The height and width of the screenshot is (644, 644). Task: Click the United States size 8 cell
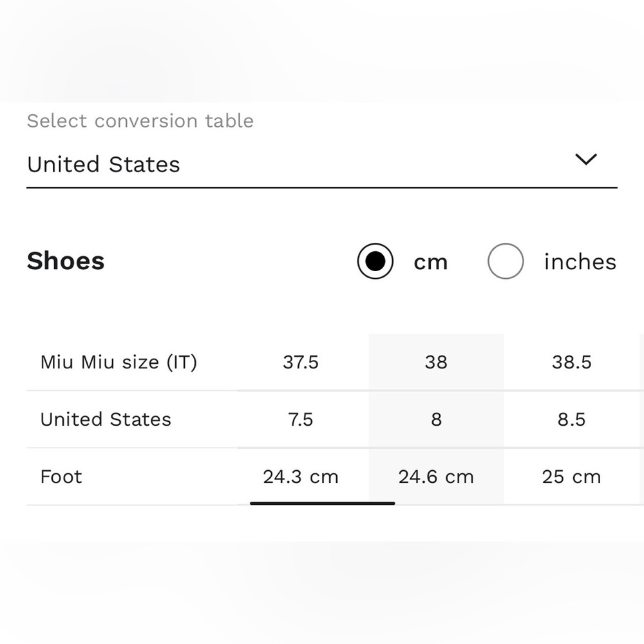tap(436, 420)
